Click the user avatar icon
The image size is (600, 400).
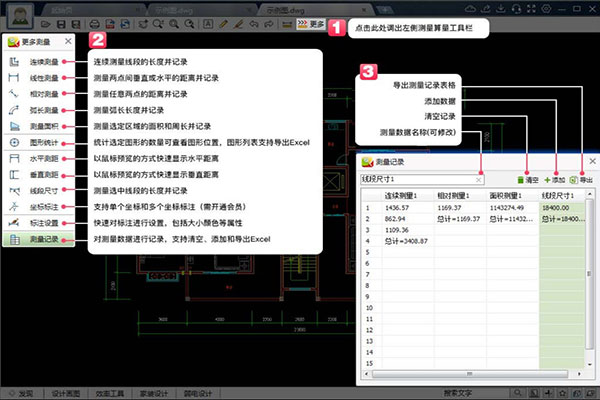coord(20,16)
